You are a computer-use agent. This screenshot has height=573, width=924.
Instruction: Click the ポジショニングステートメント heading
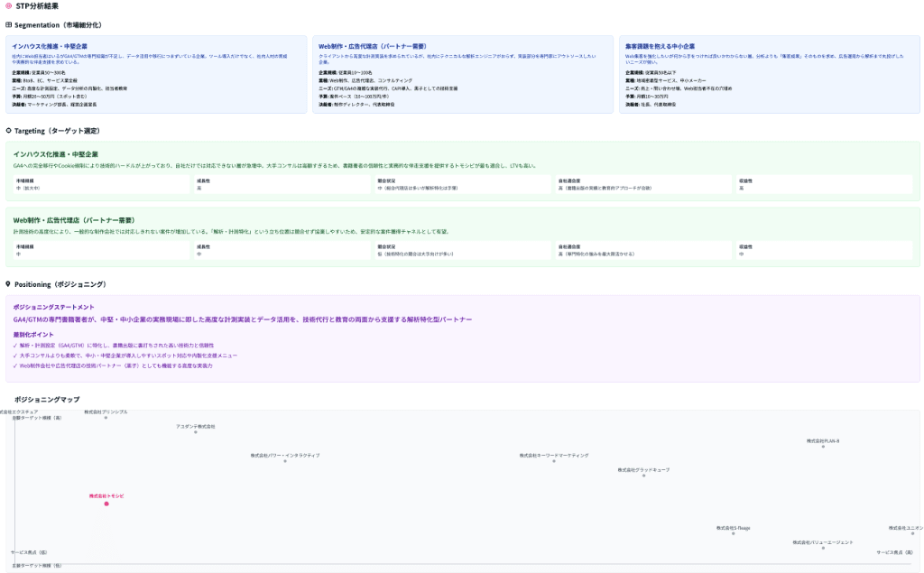[x=54, y=307]
